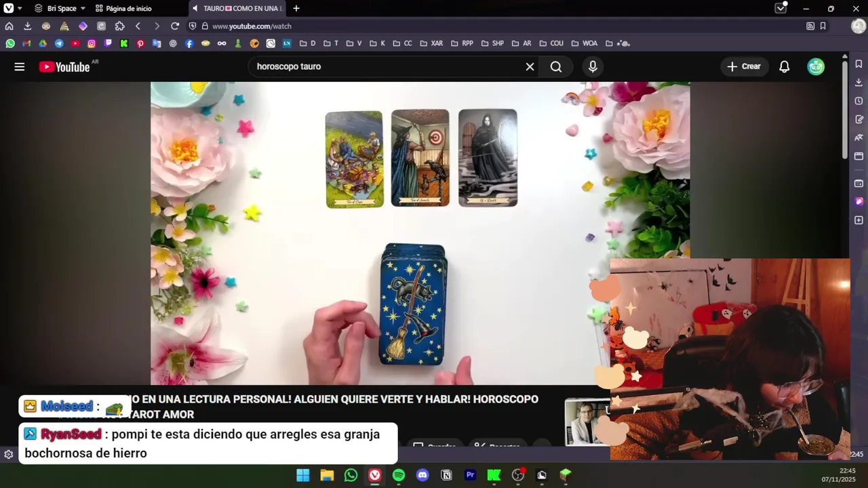Expand the T bookmarks folder
Viewport: 868px width, 488px height.
point(331,43)
